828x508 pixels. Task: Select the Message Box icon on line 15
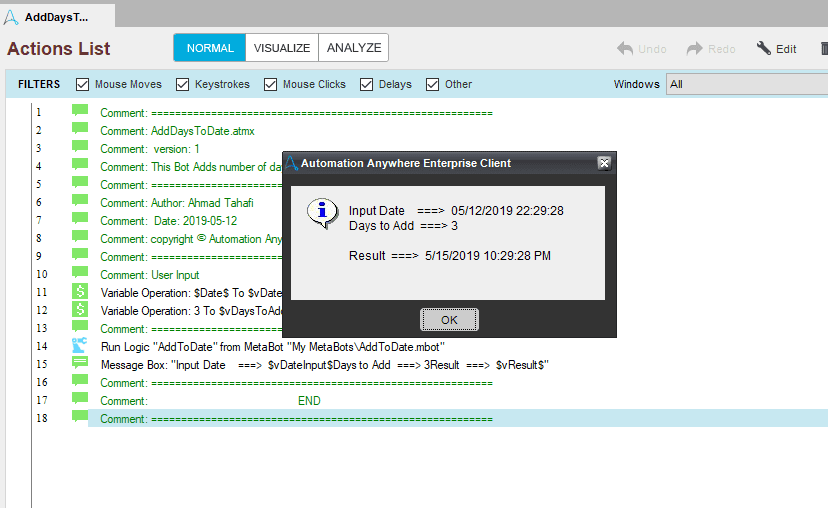pos(80,363)
